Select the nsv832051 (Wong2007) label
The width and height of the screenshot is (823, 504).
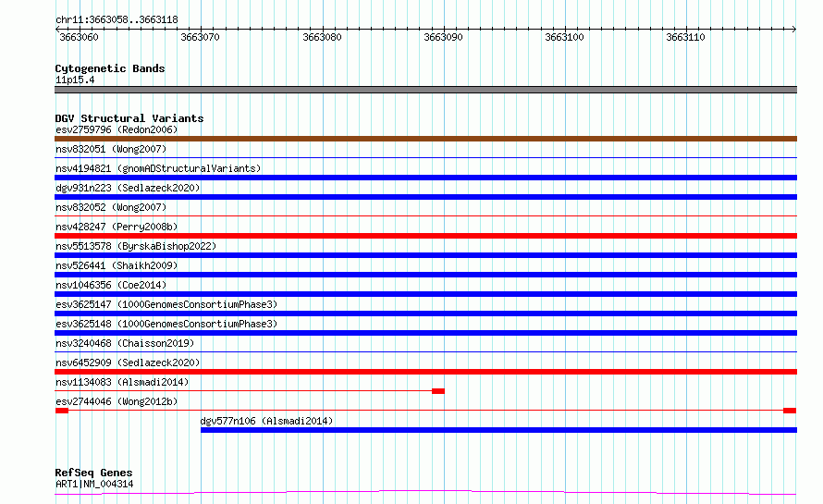pyautogui.click(x=111, y=149)
